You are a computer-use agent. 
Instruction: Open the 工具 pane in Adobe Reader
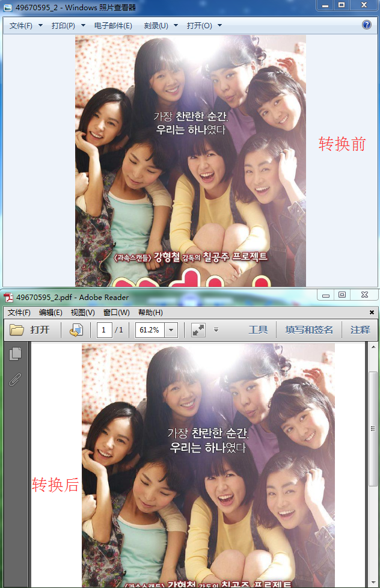[258, 330]
